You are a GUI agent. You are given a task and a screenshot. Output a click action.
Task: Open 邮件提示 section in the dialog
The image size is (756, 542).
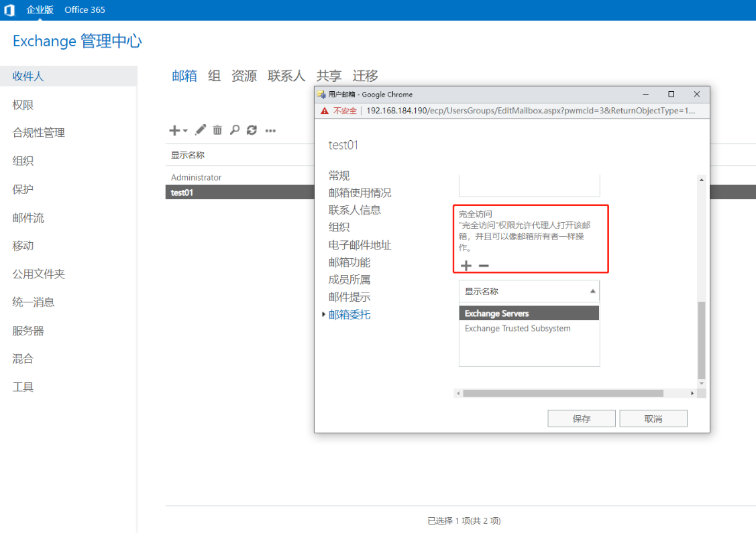click(x=349, y=297)
